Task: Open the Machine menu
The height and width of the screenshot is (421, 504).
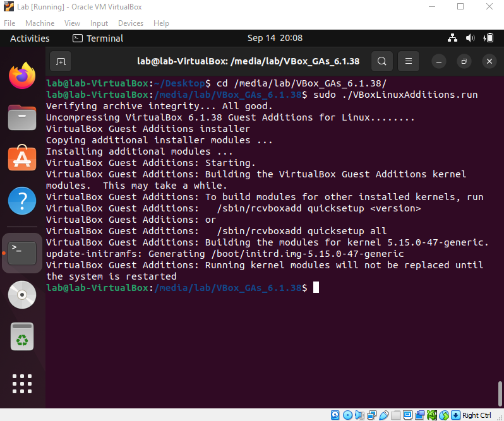Action: click(x=40, y=23)
